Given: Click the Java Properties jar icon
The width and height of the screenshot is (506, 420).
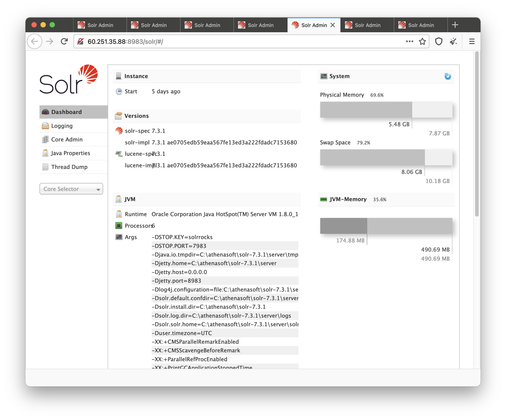Looking at the screenshot, I should (x=45, y=153).
